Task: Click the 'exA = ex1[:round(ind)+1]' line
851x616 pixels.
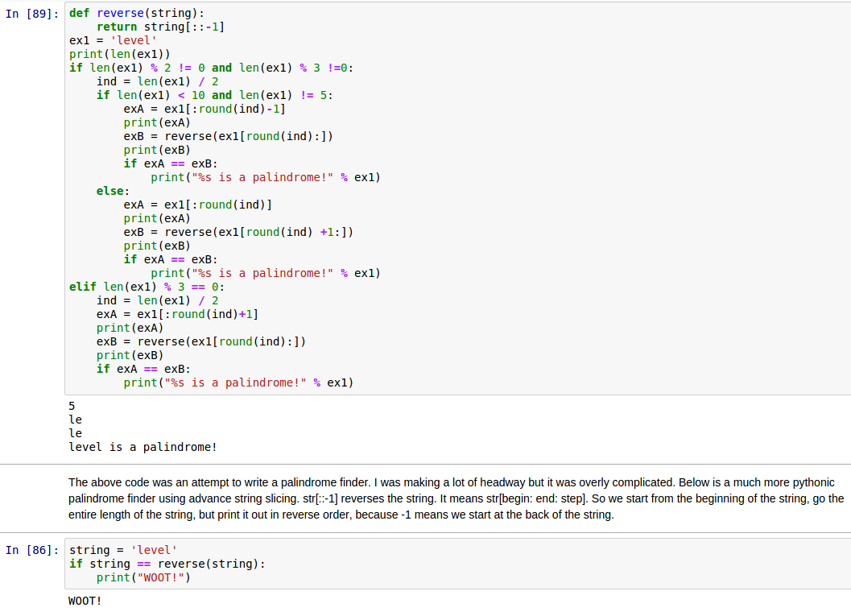Action: [177, 314]
